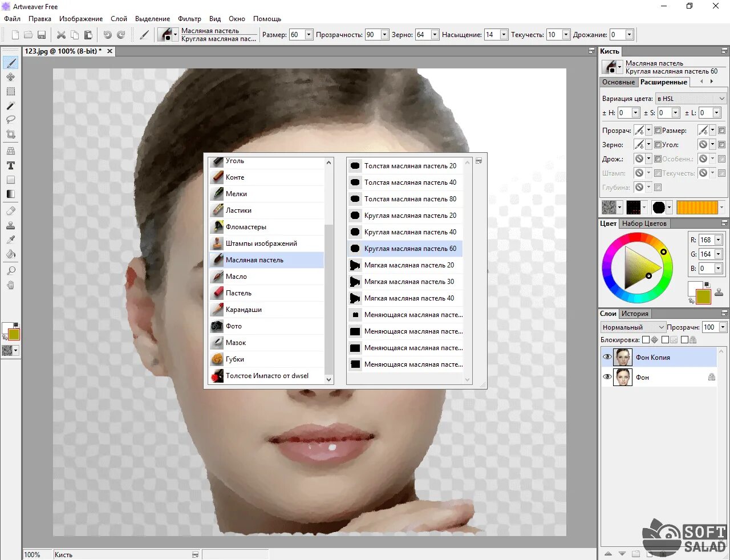730x560 pixels.
Task: Toggle visibility of the Фон layer
Action: click(x=607, y=377)
